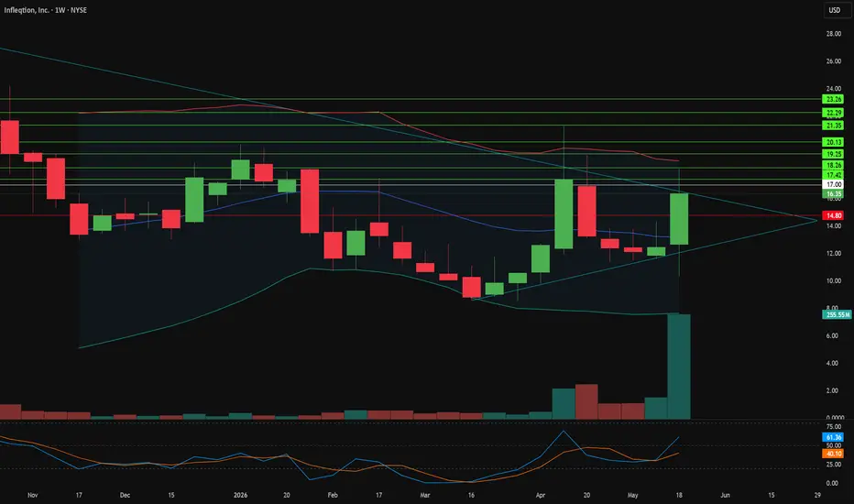The width and height of the screenshot is (854, 504).
Task: Click the 2.00 price axis value
Action: click(832, 390)
